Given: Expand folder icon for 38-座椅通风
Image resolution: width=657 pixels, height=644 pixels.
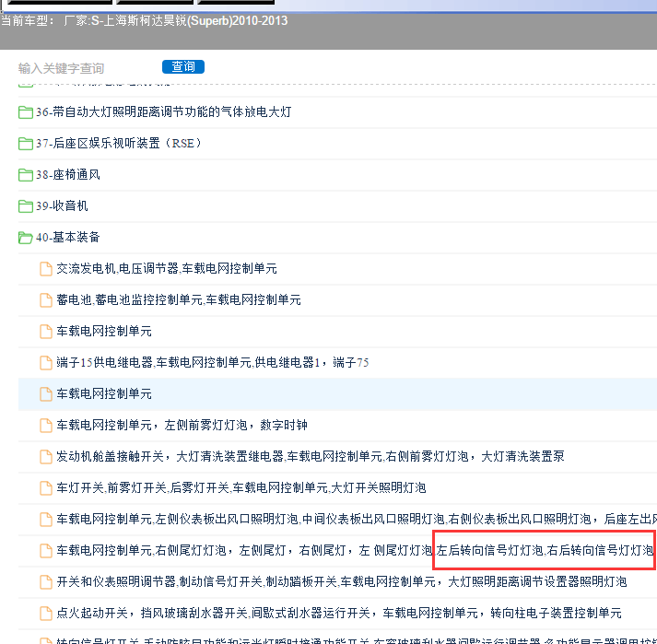Looking at the screenshot, I should pos(26,175).
